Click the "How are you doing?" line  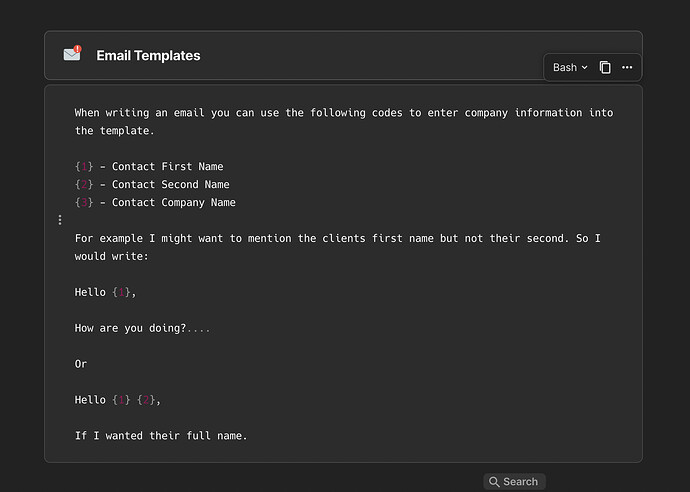142,328
